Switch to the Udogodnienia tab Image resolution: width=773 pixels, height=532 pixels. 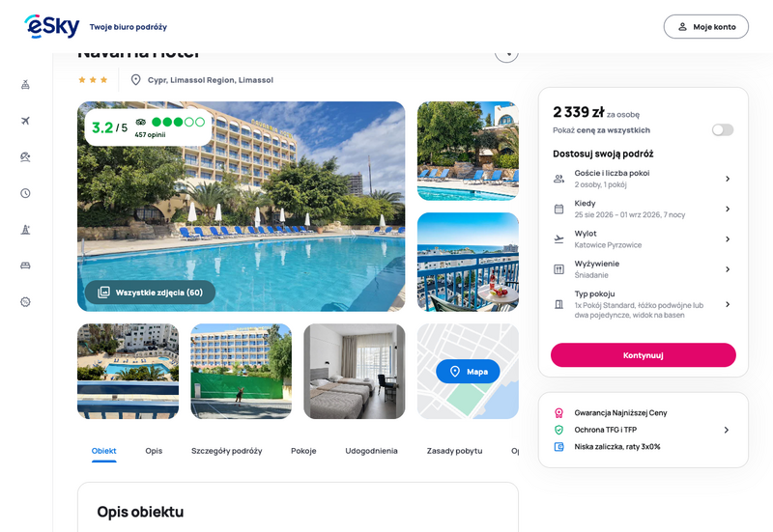[371, 451]
